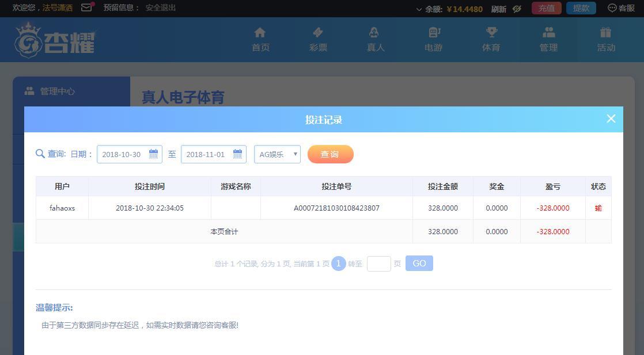Screen dimensions: 644x355
Task: Click the page number jump input field
Action: tap(378, 264)
